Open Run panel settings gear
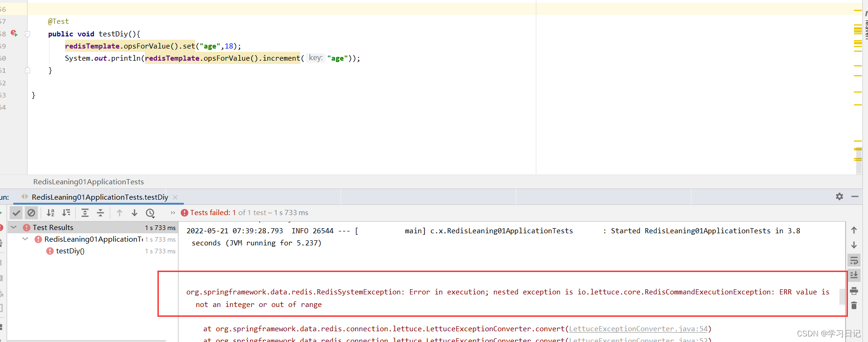 [840, 196]
